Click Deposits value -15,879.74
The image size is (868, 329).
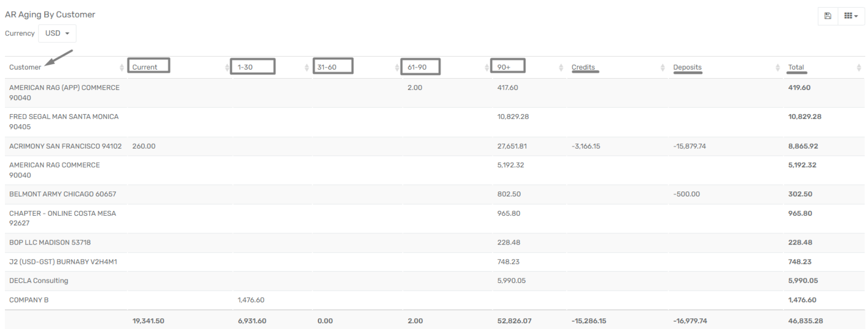click(x=690, y=146)
